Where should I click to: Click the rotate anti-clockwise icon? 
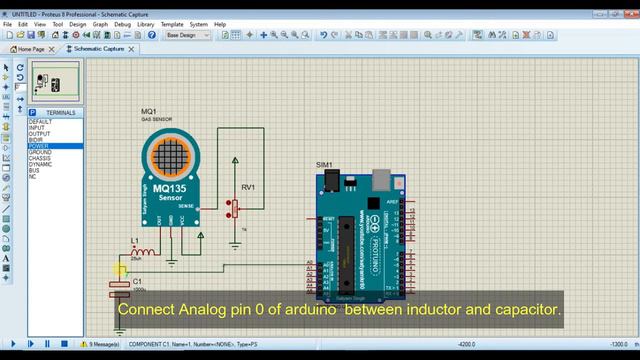tap(20, 78)
